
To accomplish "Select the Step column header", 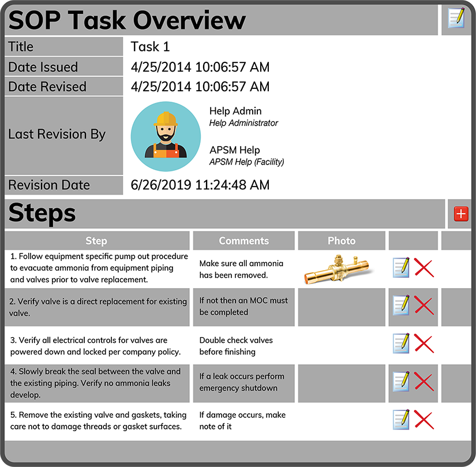I will click(x=96, y=241).
